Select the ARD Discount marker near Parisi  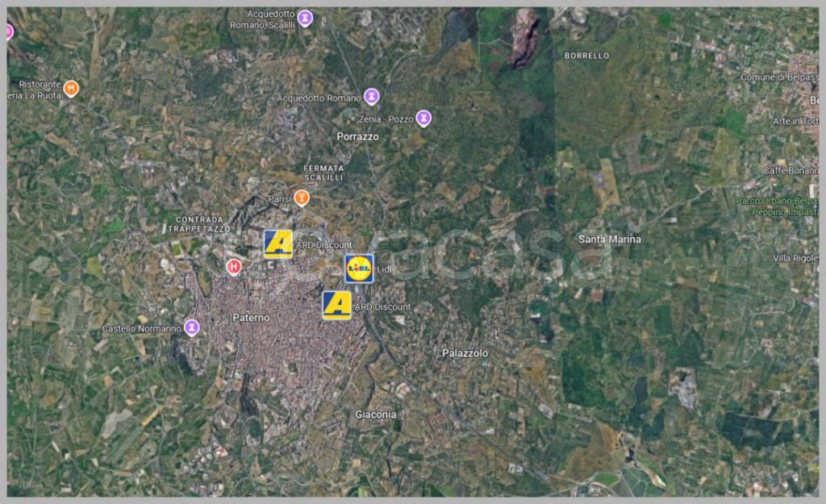278,244
